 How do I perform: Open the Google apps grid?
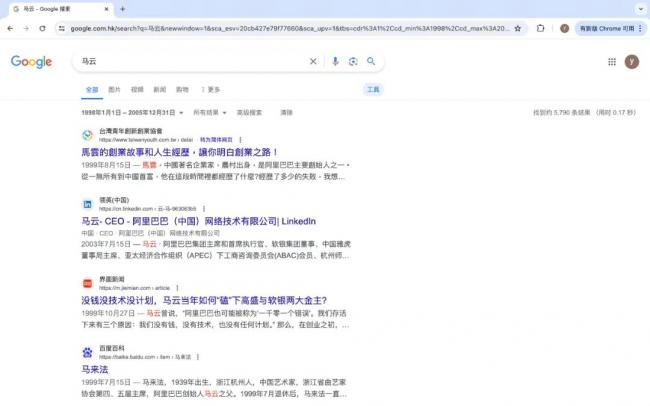coord(611,61)
